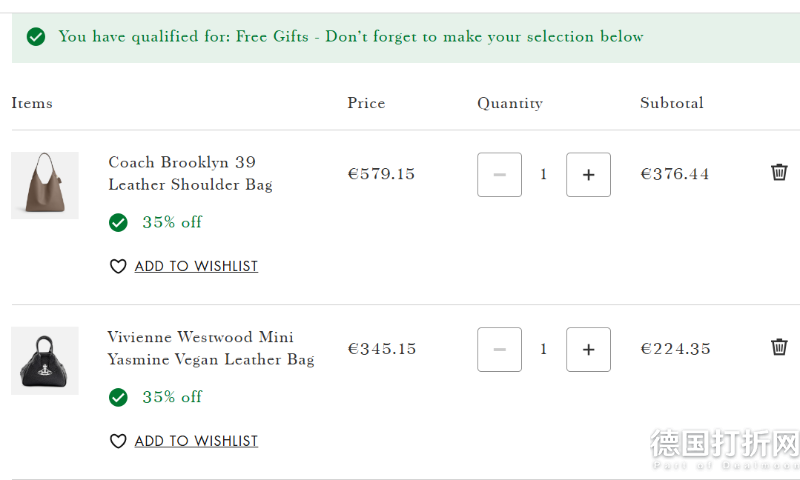
Task: Increase quantity of Vivienne Westwood Mini Yasmine
Action: coord(588,349)
